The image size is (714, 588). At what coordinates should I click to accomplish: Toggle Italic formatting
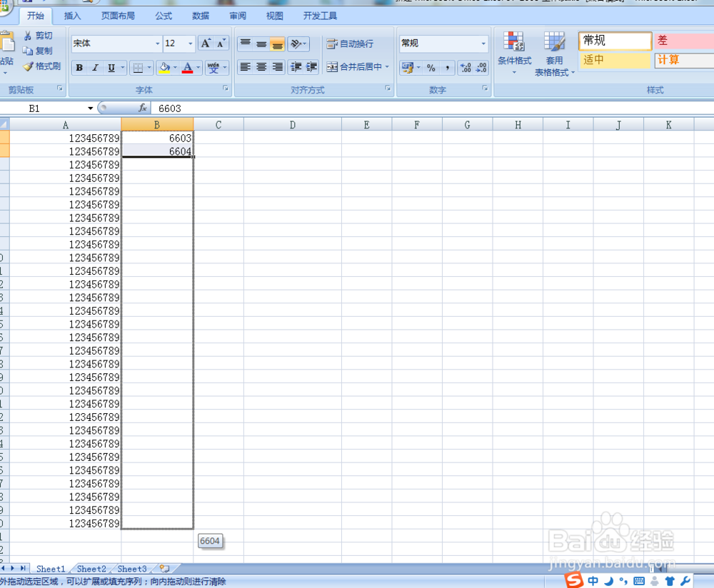[x=95, y=68]
